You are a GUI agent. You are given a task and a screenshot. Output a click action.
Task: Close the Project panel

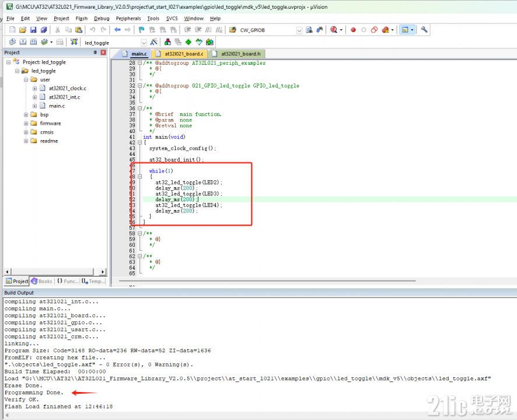(x=103, y=52)
